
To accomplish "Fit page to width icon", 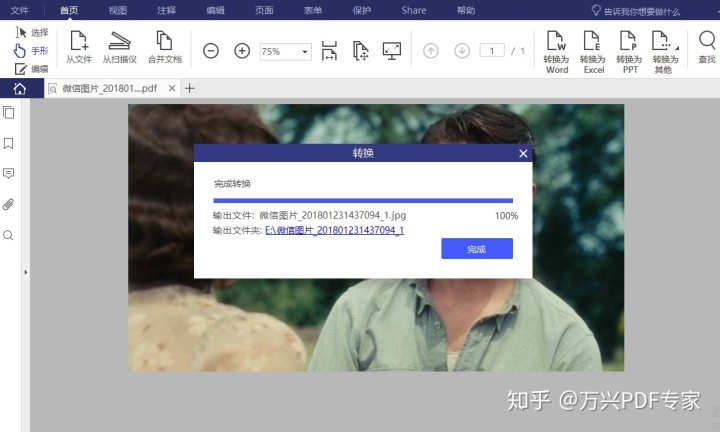I will (x=329, y=50).
